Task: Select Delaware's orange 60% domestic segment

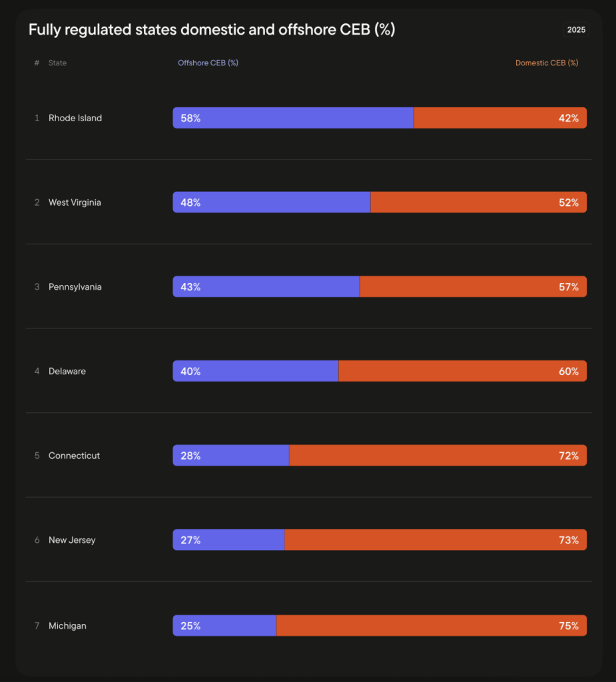Action: click(x=462, y=372)
